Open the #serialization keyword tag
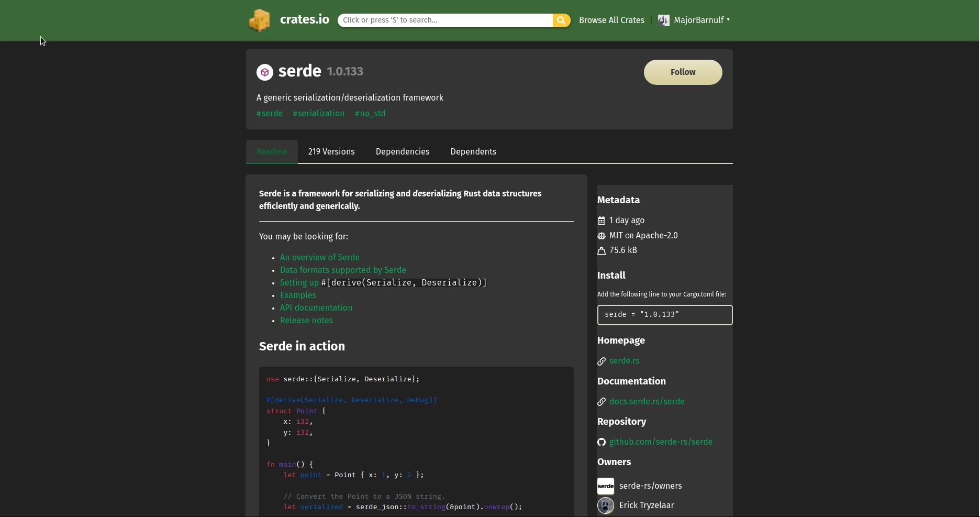980x517 pixels. tap(319, 114)
